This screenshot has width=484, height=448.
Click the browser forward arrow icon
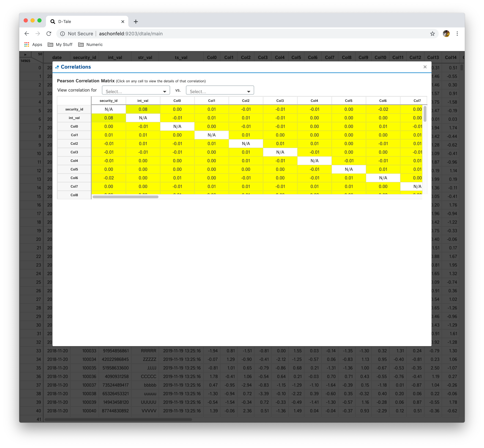(38, 34)
